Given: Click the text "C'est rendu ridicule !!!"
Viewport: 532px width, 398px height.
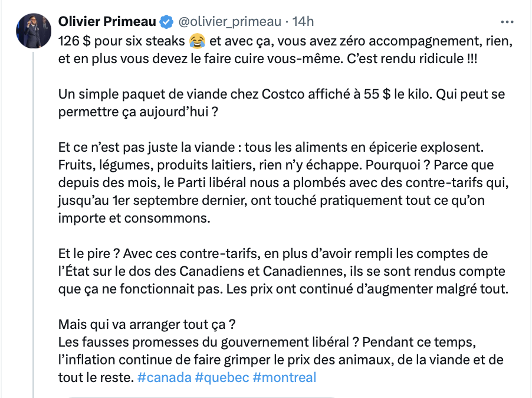Looking at the screenshot, I should tap(412, 58).
